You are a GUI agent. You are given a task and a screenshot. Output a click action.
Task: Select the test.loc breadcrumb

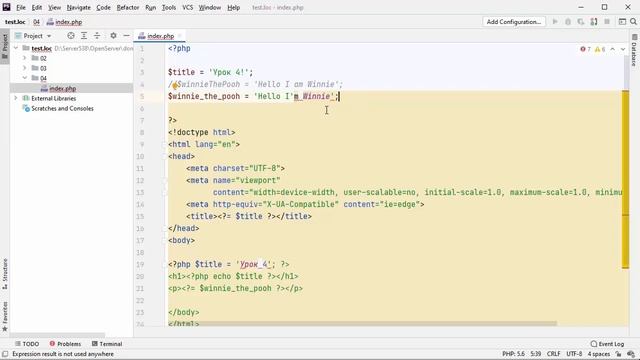15,22
